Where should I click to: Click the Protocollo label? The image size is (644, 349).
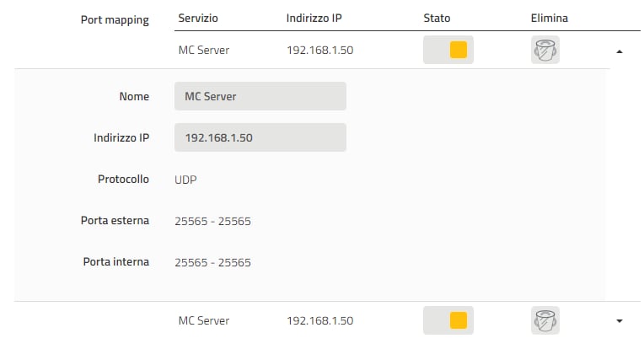123,179
